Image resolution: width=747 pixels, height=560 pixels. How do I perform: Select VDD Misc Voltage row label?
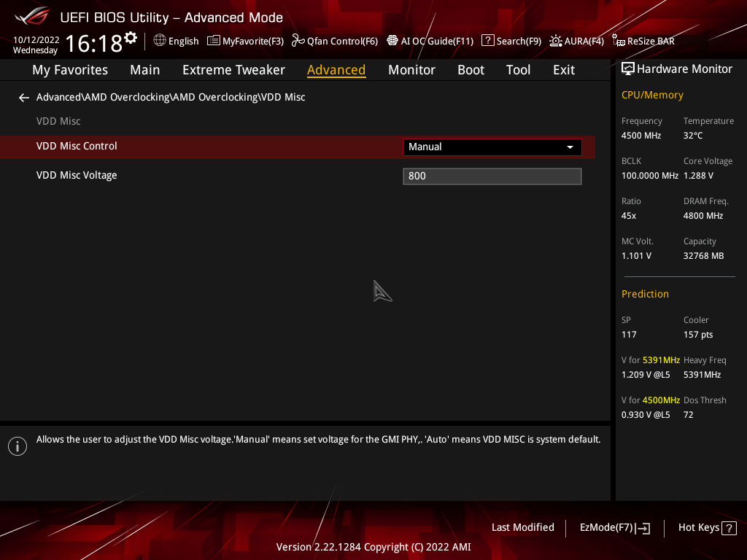click(76, 175)
